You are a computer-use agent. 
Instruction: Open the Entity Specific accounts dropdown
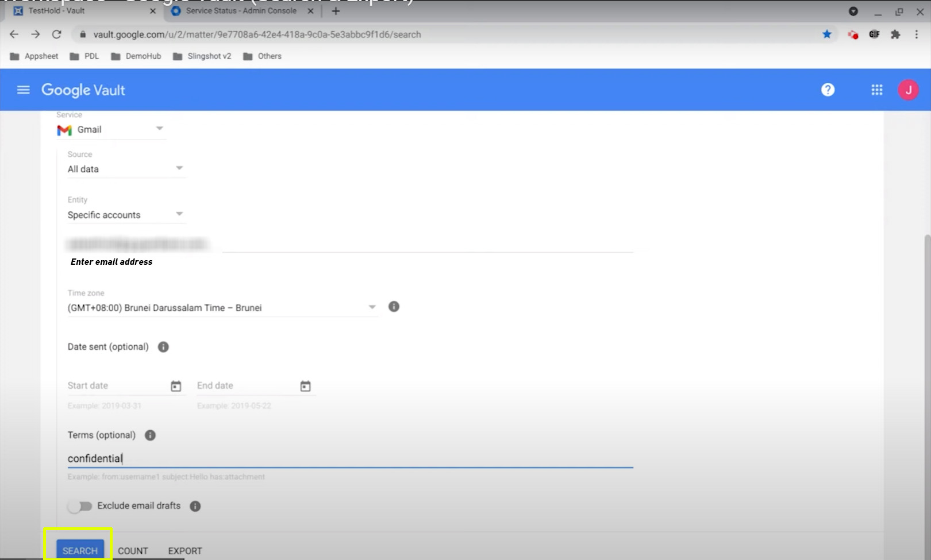(126, 215)
